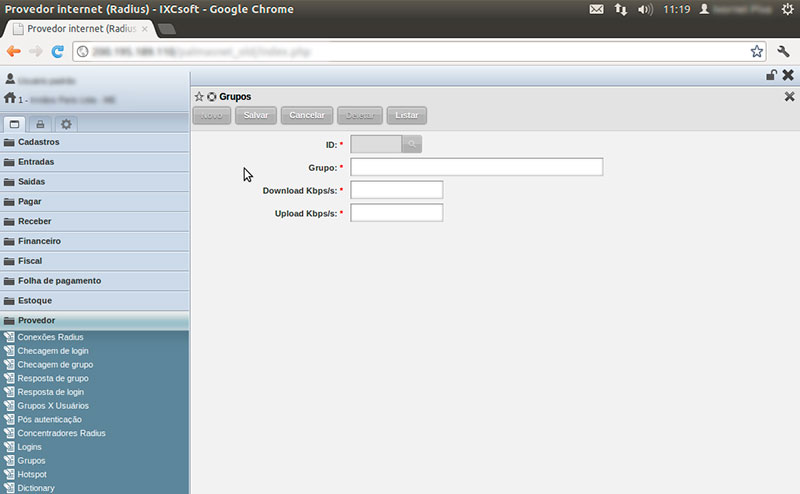Open Pós autenticação item

(49, 419)
